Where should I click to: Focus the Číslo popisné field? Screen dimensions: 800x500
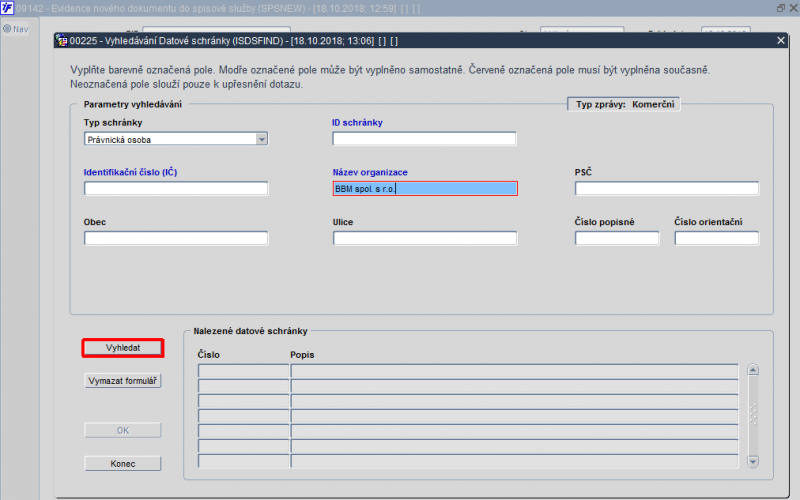click(617, 238)
